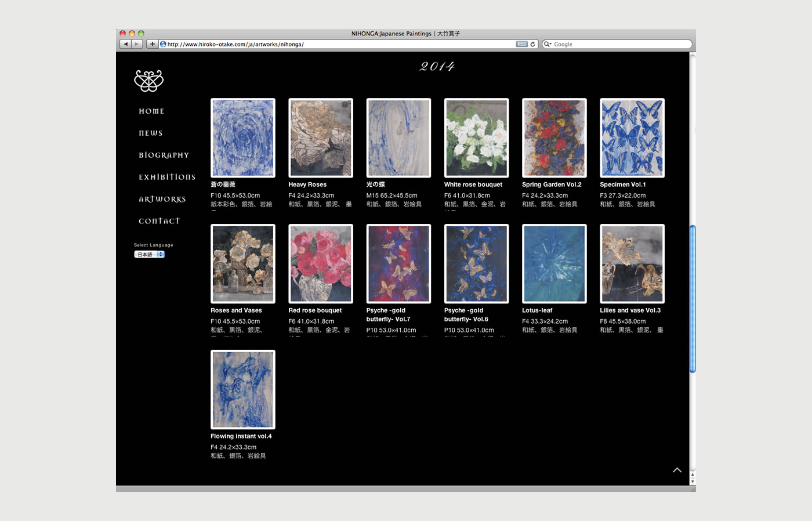Viewport: 812px width, 521px height.
Task: Open the Red rose bouquet thumbnail
Action: [321, 264]
